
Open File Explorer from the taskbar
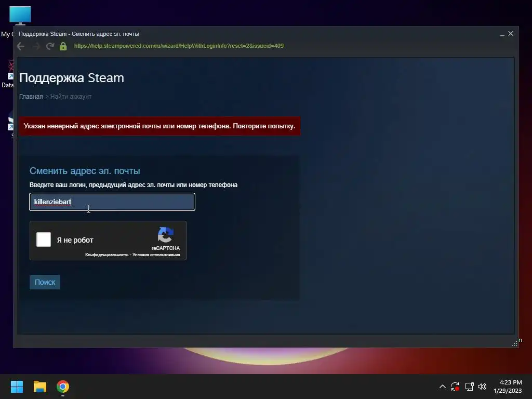point(39,387)
